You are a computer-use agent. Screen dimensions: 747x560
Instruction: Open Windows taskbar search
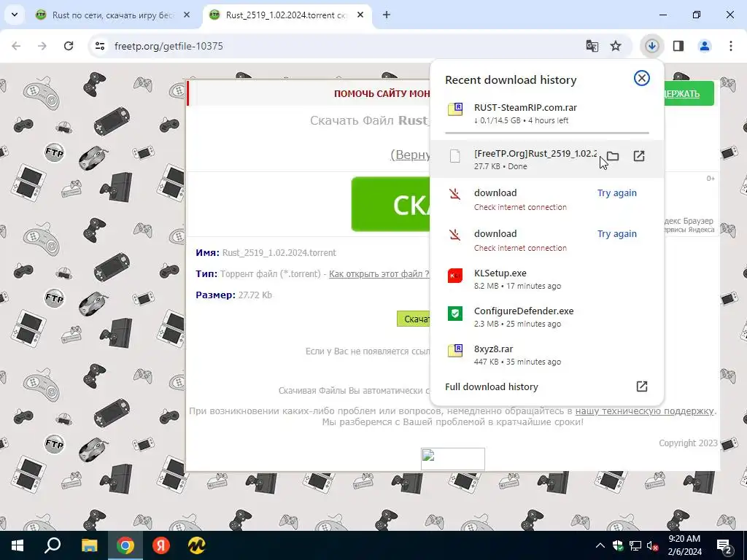tap(53, 545)
